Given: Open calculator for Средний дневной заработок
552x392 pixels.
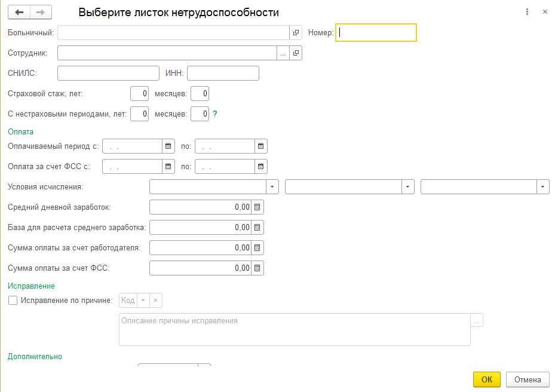Looking at the screenshot, I should [257, 207].
